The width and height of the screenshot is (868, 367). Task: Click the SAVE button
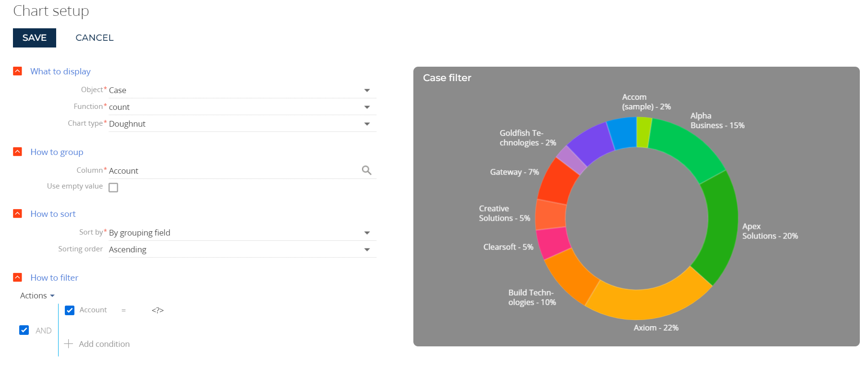pyautogui.click(x=35, y=38)
